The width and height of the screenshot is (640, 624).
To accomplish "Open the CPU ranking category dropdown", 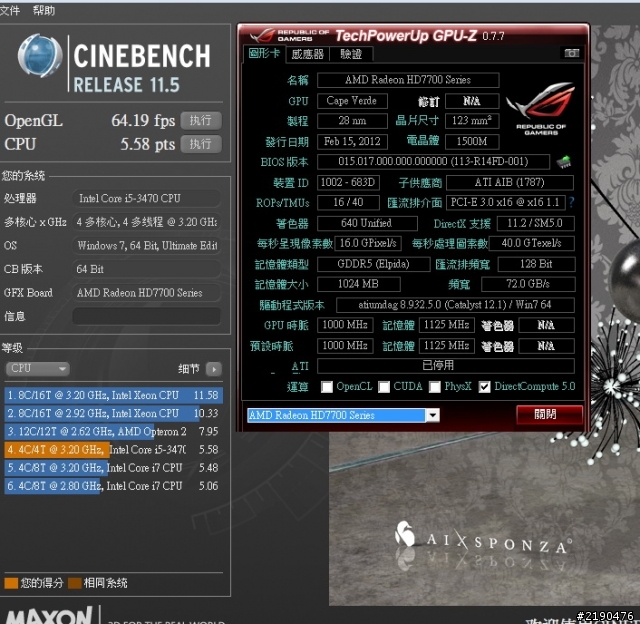I will click(x=38, y=369).
